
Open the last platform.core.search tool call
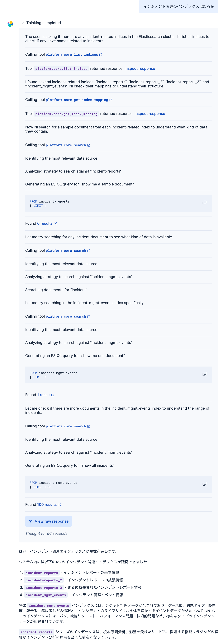[66, 426]
